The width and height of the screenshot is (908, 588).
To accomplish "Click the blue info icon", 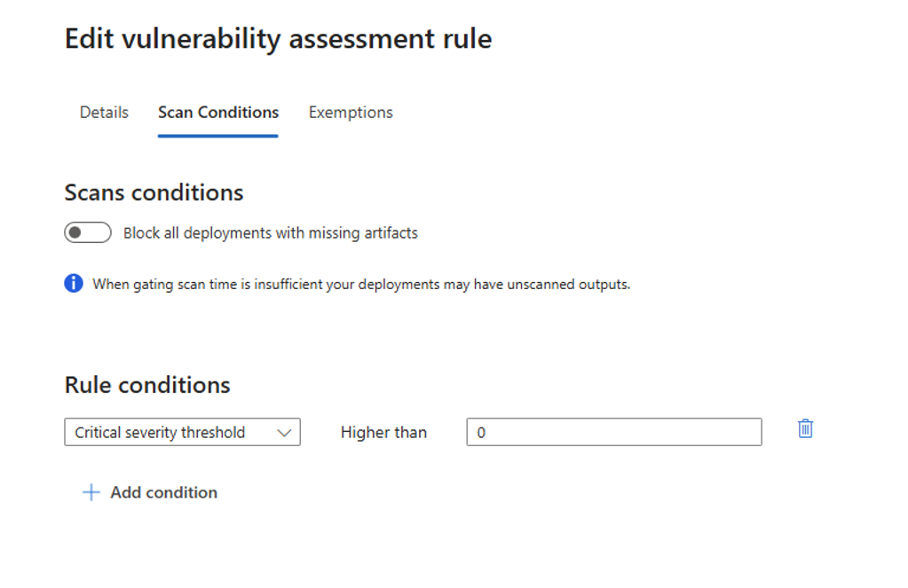I will (74, 284).
